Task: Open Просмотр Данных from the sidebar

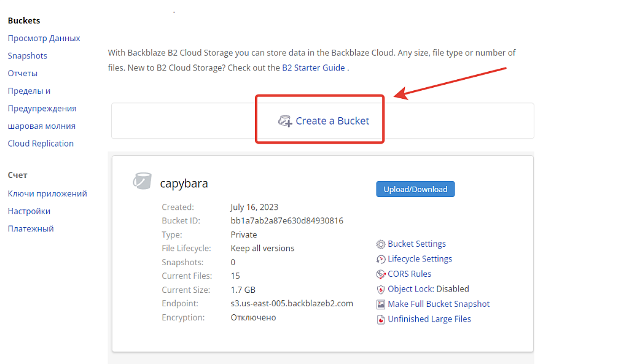Action: [x=44, y=38]
